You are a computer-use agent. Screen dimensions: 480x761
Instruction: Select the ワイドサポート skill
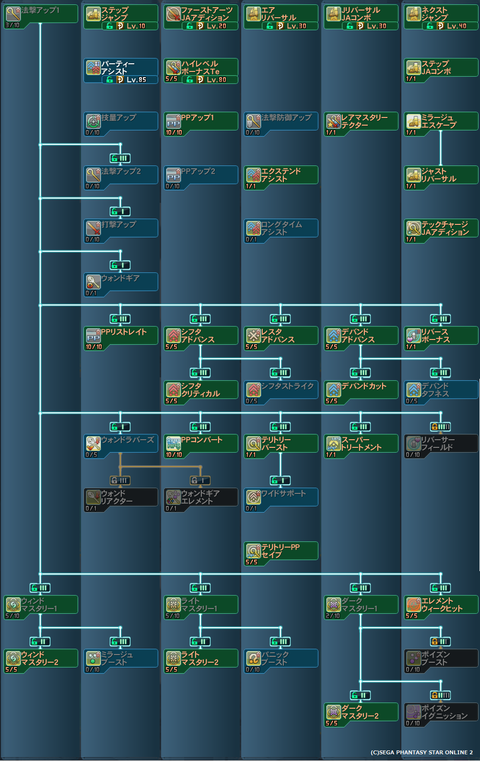coord(281,500)
